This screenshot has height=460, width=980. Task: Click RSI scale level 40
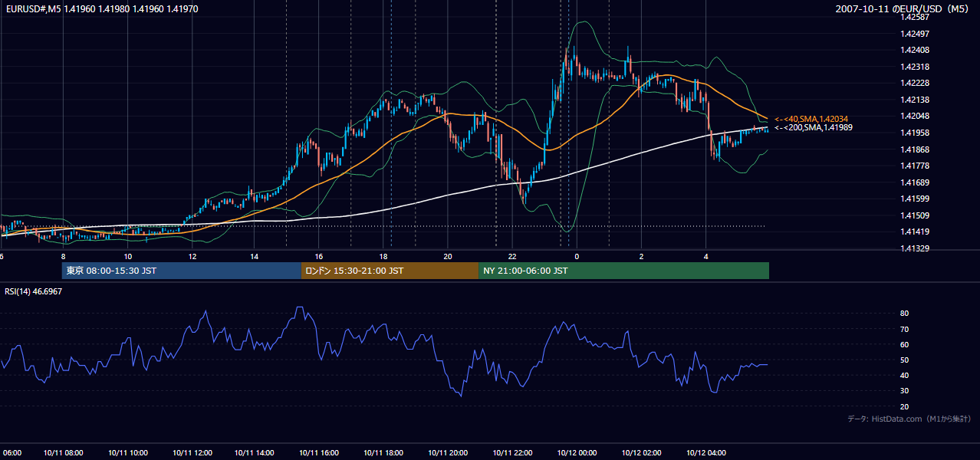pos(904,376)
